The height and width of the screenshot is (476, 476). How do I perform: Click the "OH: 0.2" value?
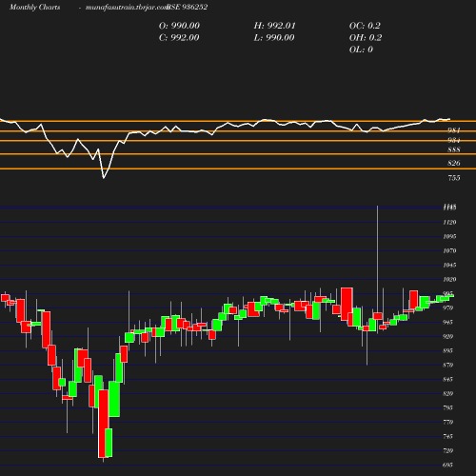coord(366,37)
